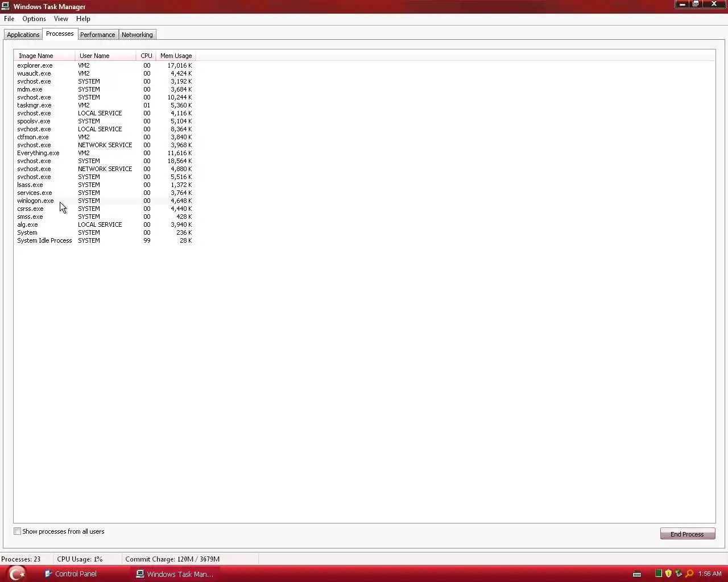The image size is (728, 582).
Task: Select the explorer.exe process row
Action: [x=105, y=65]
